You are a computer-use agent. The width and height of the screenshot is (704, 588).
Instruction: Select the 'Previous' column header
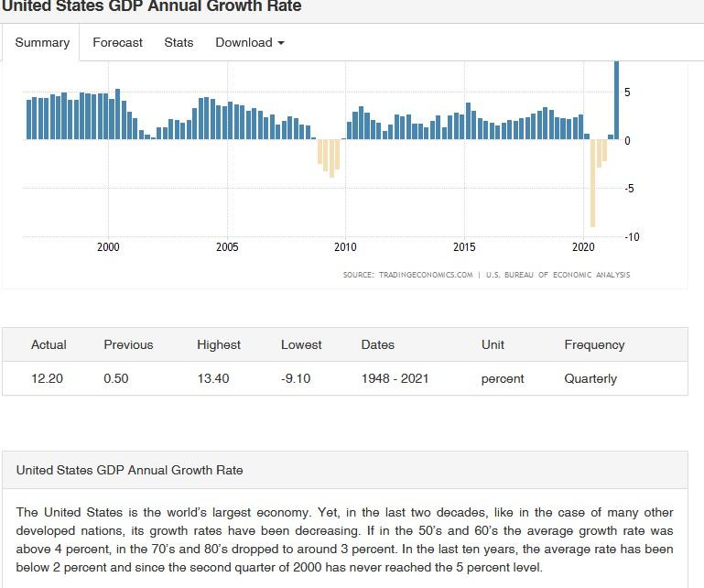(128, 344)
